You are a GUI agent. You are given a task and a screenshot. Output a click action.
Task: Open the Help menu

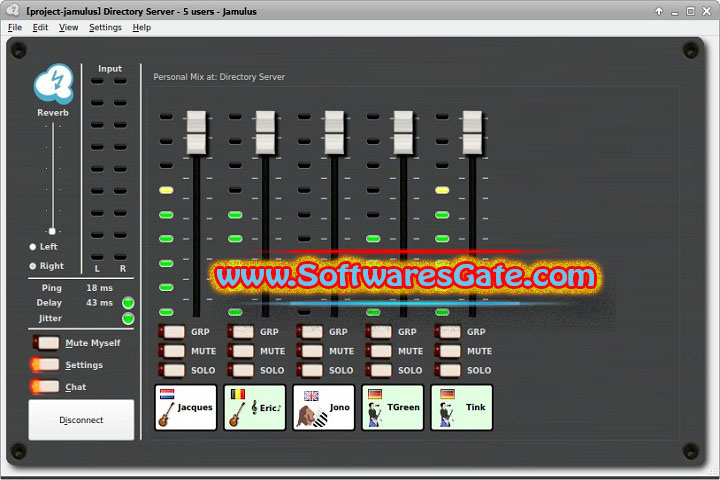[x=142, y=28]
